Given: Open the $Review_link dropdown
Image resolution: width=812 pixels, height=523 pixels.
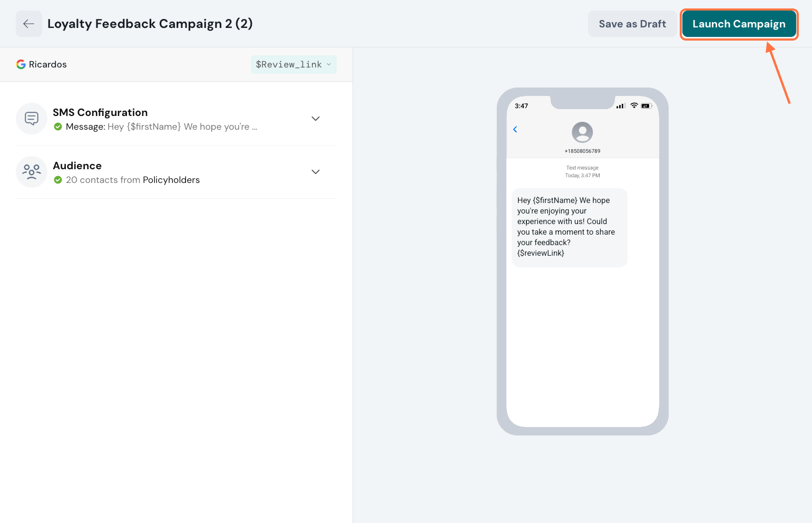Looking at the screenshot, I should click(294, 64).
